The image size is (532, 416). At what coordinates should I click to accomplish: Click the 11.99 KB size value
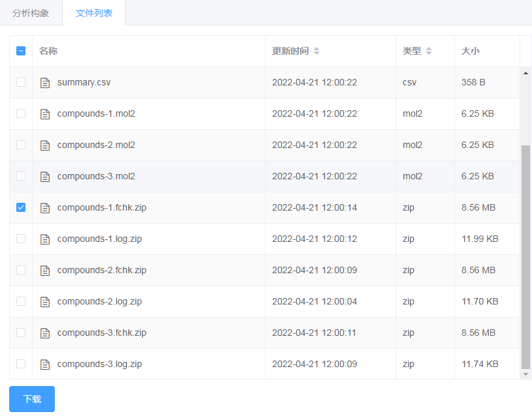480,239
